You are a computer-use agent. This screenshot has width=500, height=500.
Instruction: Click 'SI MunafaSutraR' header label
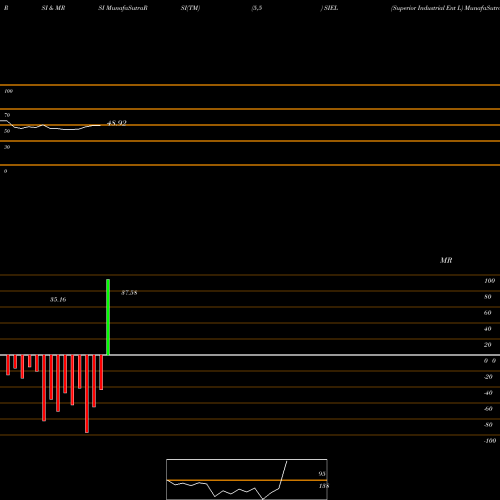[x=123, y=8]
